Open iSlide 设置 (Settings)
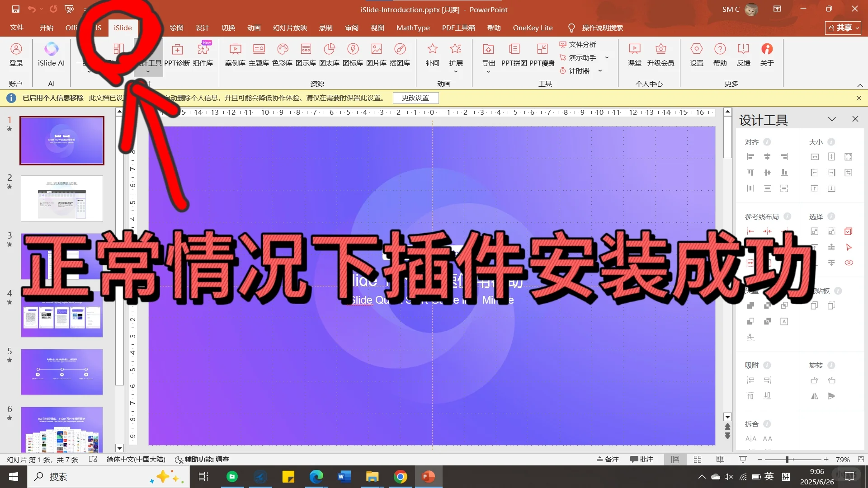This screenshot has width=868, height=488. pyautogui.click(x=696, y=54)
